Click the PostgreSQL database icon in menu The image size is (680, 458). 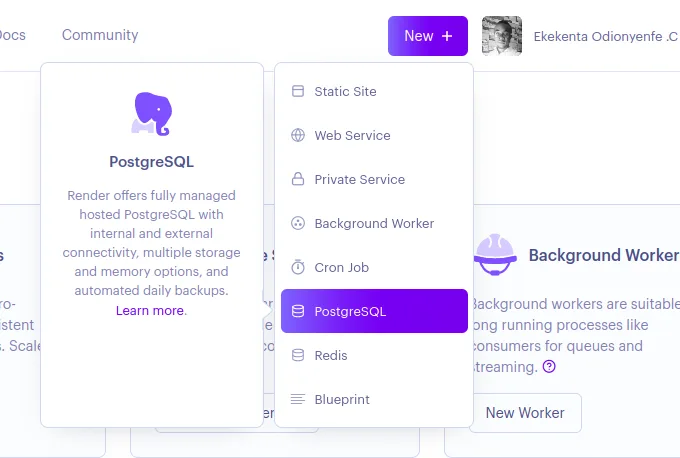[298, 311]
